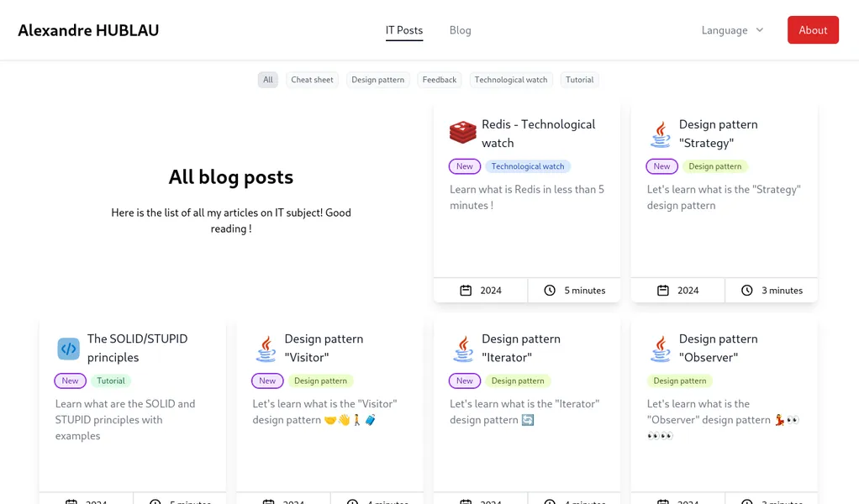Click the Java icon on Observer card
Screen dimensions: 859x504
660,349
